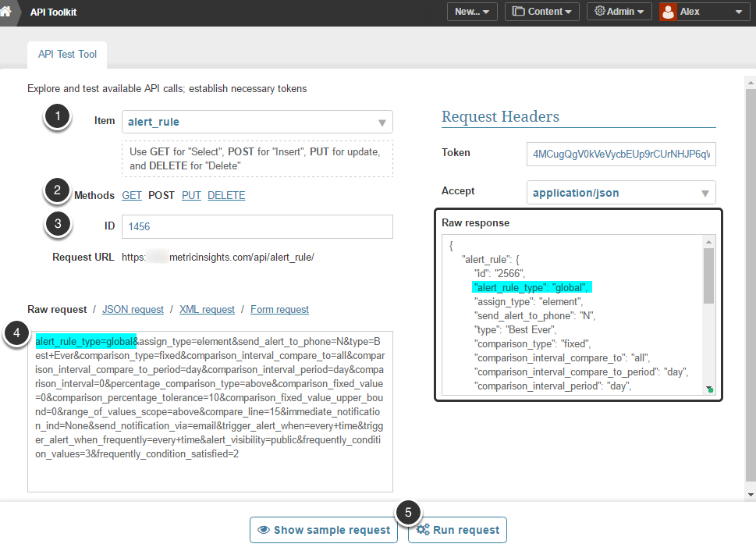Click the ID input field
The height and width of the screenshot is (551, 756).
pyautogui.click(x=257, y=226)
